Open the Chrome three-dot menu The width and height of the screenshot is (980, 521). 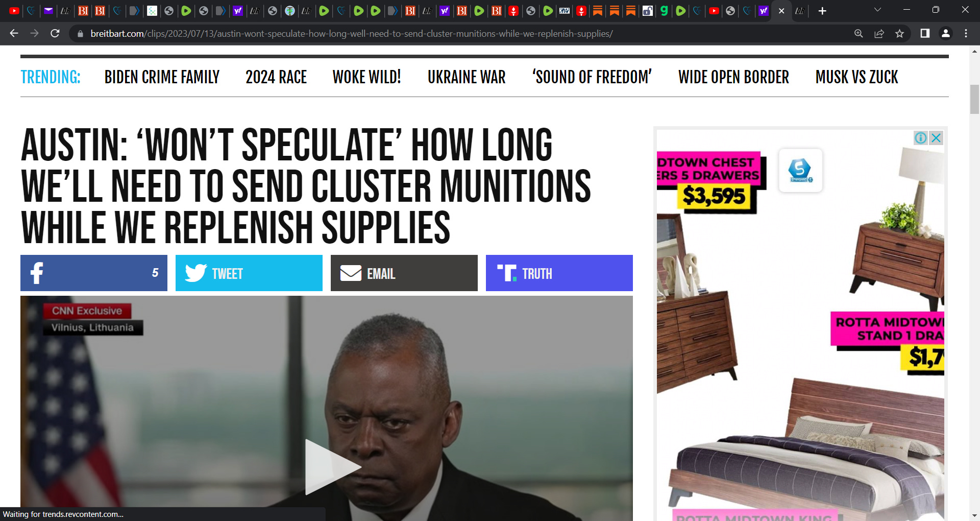pyautogui.click(x=966, y=34)
